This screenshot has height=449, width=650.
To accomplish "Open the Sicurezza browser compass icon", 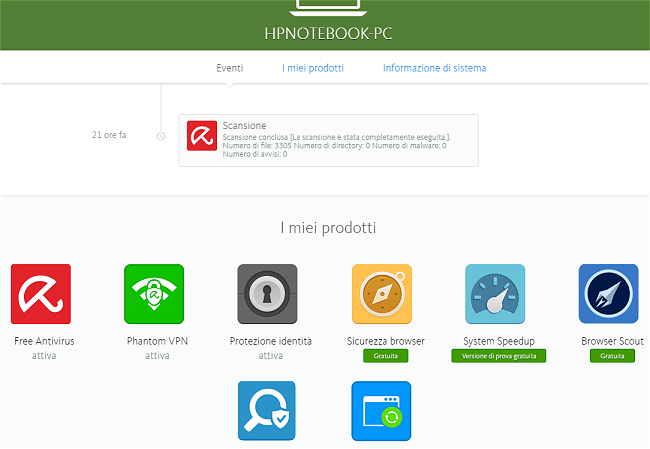I will click(382, 294).
